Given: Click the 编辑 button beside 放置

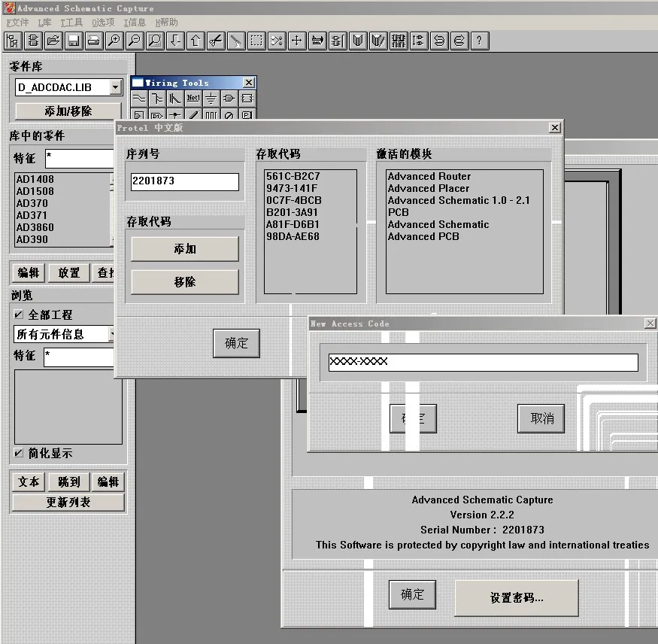Looking at the screenshot, I should (x=29, y=273).
